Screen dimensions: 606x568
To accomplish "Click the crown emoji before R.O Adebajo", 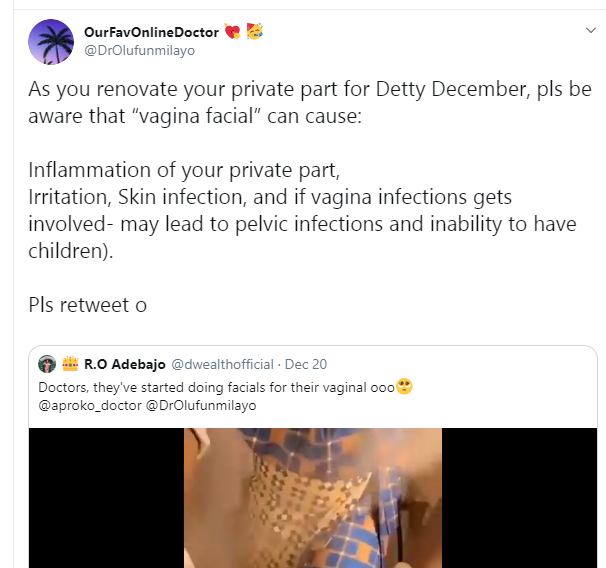I will 71,364.
